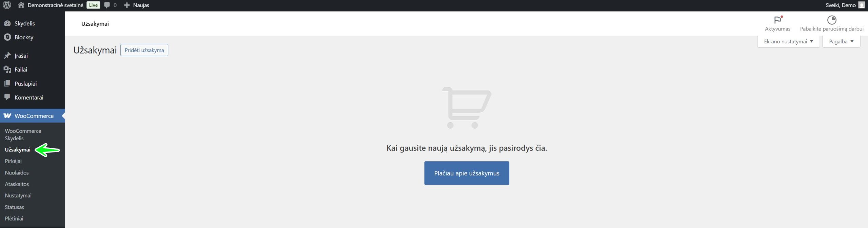Screen dimensions: 868x228
Task: Click the Live status badge
Action: (x=93, y=5)
